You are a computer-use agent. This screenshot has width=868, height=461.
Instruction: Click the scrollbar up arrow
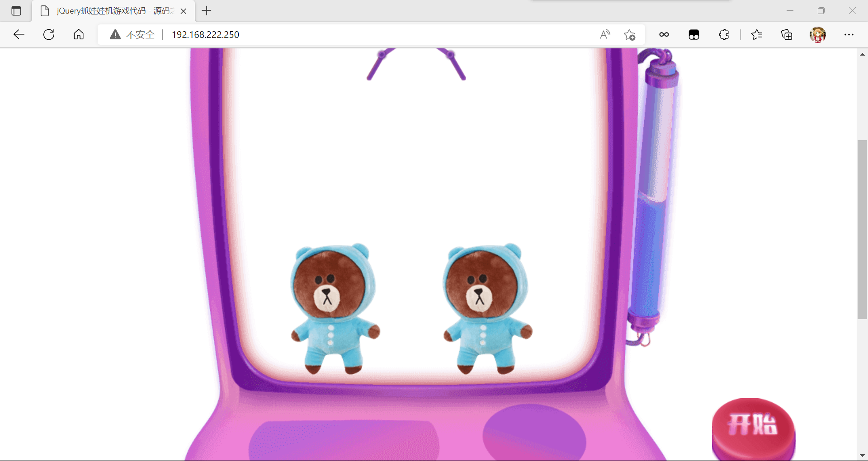click(862, 54)
